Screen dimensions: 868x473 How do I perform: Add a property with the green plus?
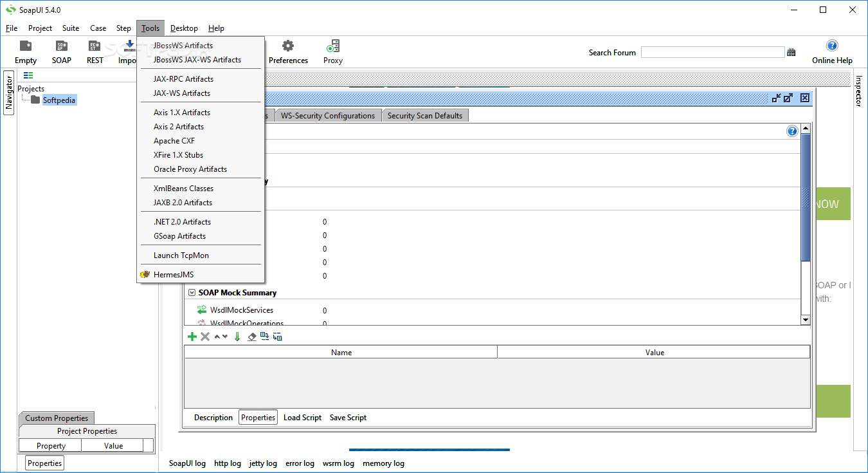pyautogui.click(x=192, y=337)
